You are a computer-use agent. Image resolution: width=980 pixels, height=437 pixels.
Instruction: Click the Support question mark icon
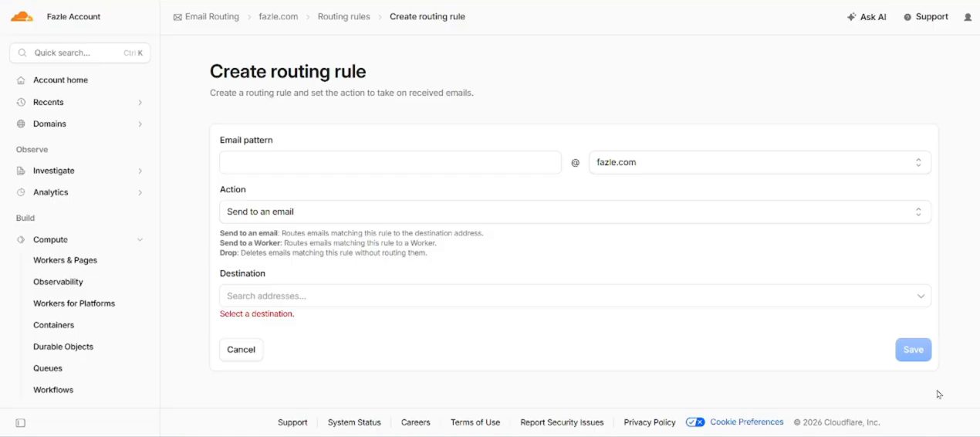[907, 17]
